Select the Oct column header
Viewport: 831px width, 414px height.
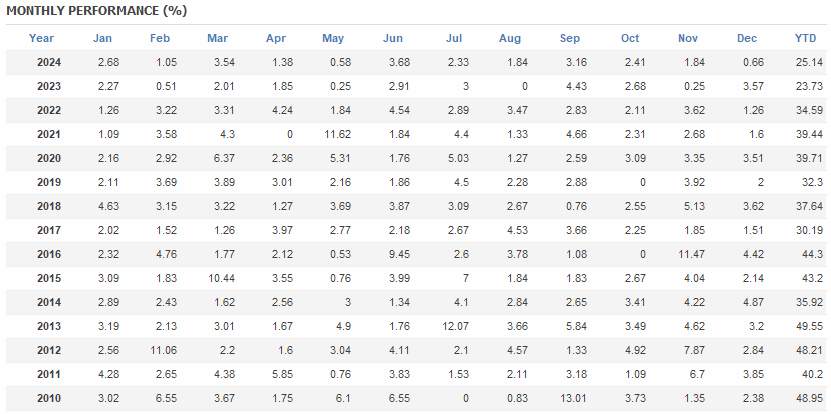point(630,38)
